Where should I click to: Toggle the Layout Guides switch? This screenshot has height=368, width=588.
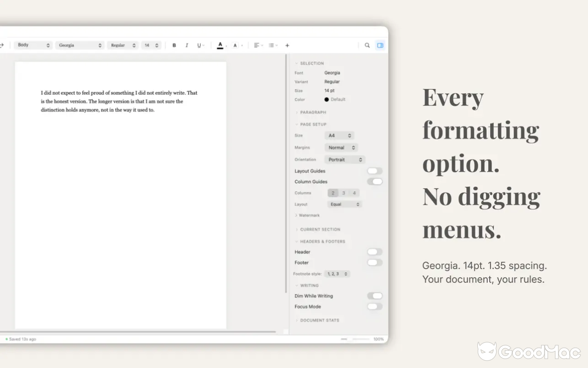tap(375, 171)
